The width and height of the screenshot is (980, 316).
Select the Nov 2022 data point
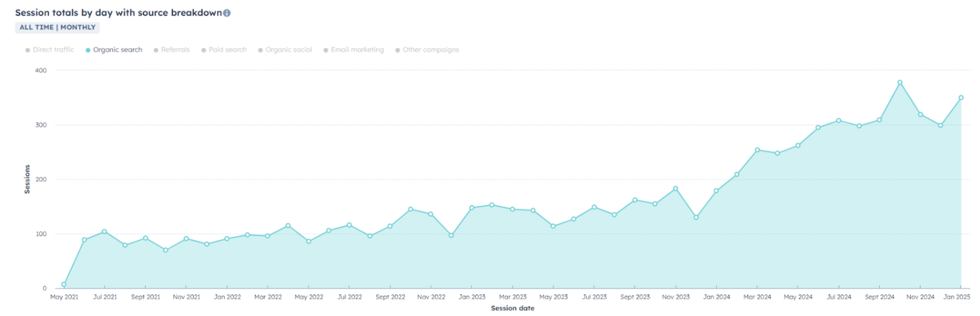[x=431, y=214]
